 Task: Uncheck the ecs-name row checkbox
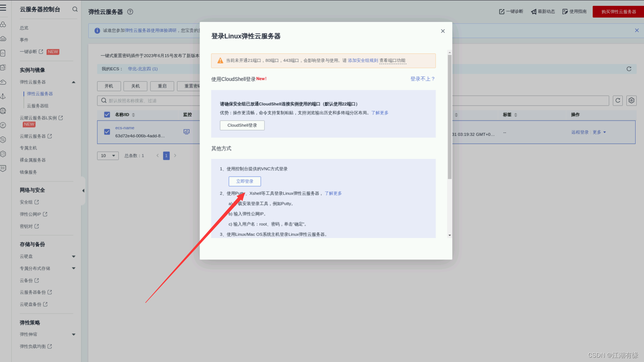click(x=107, y=132)
